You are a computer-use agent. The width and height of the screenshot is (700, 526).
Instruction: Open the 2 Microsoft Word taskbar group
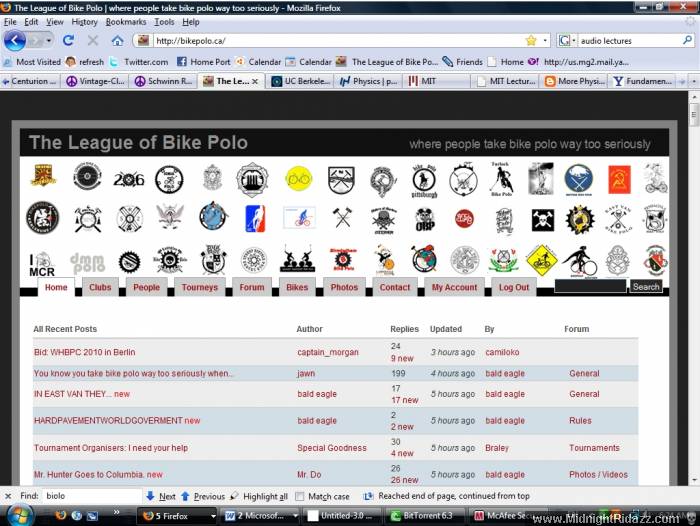pyautogui.click(x=261, y=516)
